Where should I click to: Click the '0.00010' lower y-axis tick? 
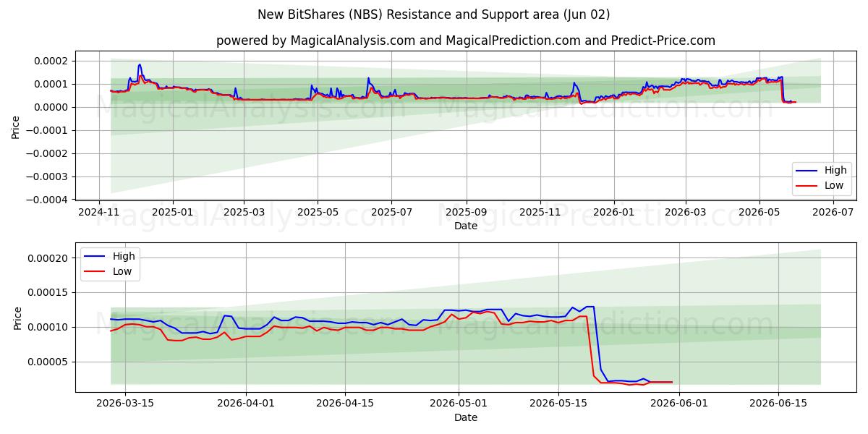49,328
